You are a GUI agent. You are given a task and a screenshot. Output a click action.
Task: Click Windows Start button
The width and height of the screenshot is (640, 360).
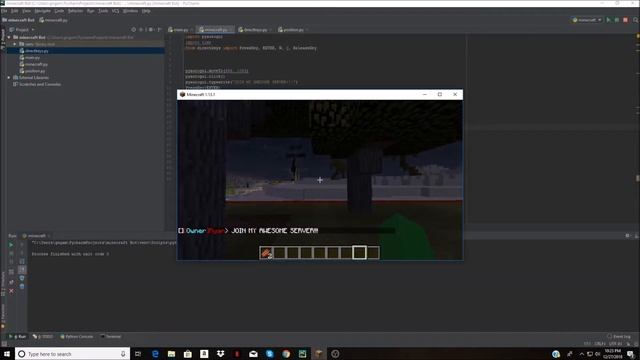pyautogui.click(x=7, y=354)
